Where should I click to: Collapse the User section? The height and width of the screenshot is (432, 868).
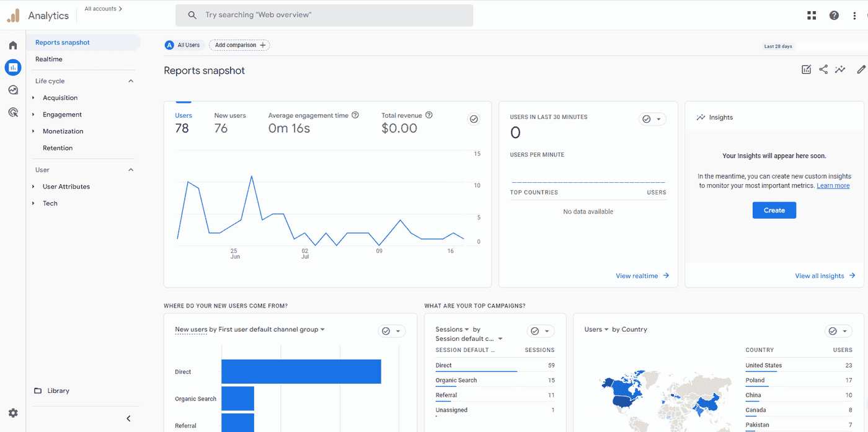[131, 170]
